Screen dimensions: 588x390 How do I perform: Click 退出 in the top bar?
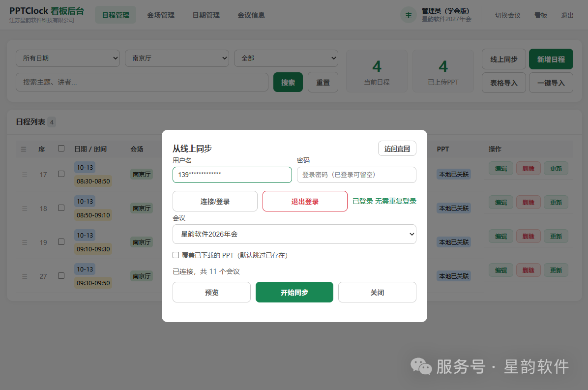pyautogui.click(x=567, y=15)
